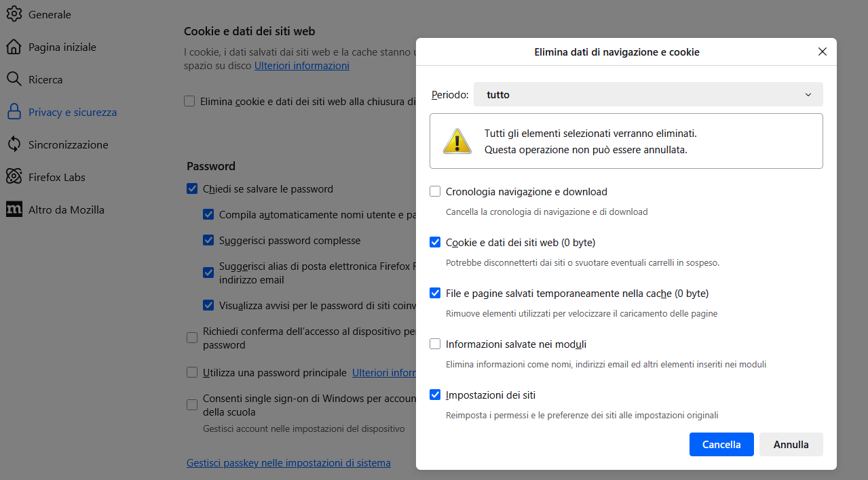Uncheck Impostazioni dei siti checkbox
868x480 pixels.
coord(435,395)
